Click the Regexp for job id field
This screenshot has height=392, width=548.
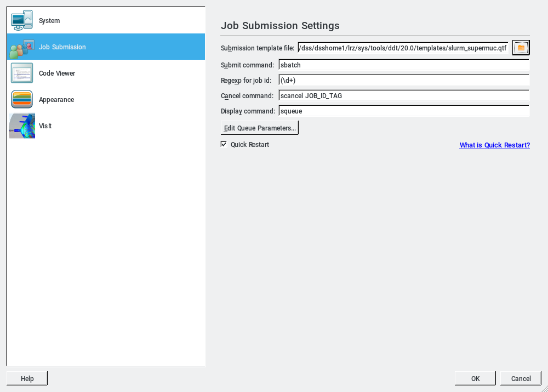(403, 81)
